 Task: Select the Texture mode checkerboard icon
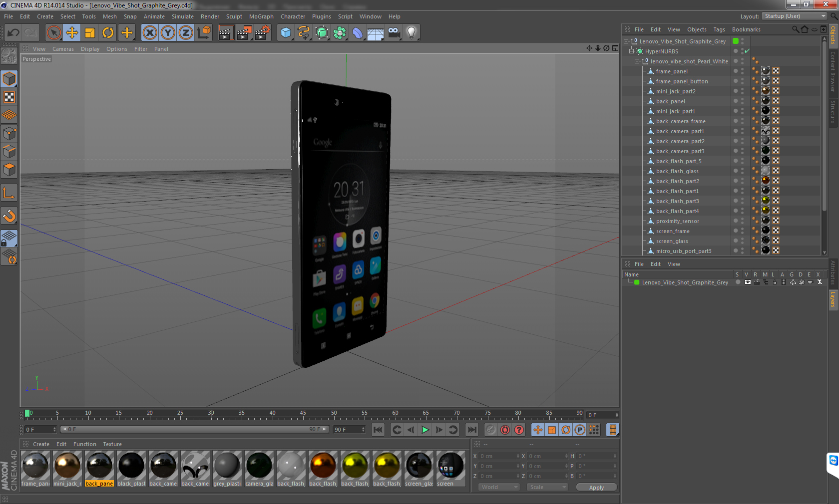coord(9,97)
